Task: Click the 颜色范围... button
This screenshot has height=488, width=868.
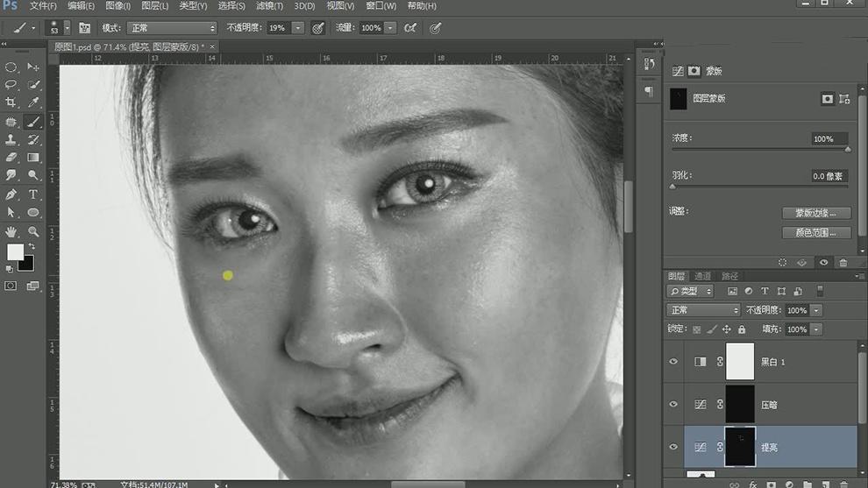Action: tap(816, 232)
